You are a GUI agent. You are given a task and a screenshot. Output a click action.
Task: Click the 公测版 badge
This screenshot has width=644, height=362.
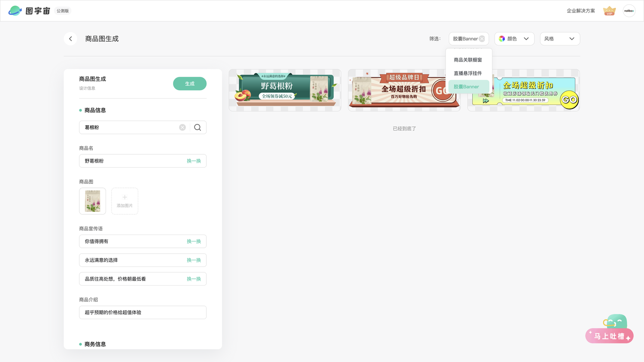63,11
